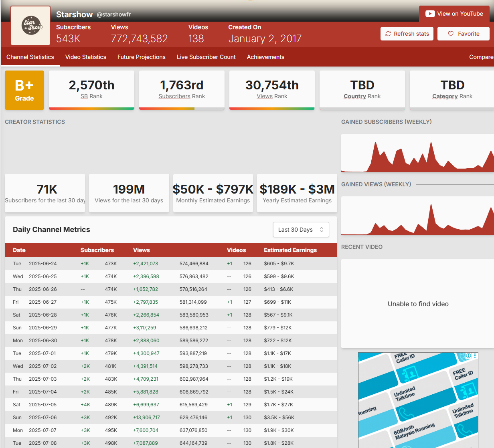Select the 2025-07-06 date cell
494x448 pixels.
click(x=43, y=418)
